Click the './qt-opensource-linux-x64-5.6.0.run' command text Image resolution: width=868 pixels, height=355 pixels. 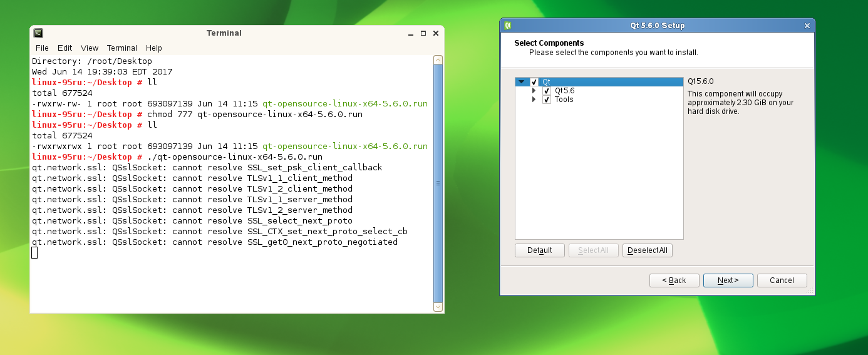[x=235, y=157]
